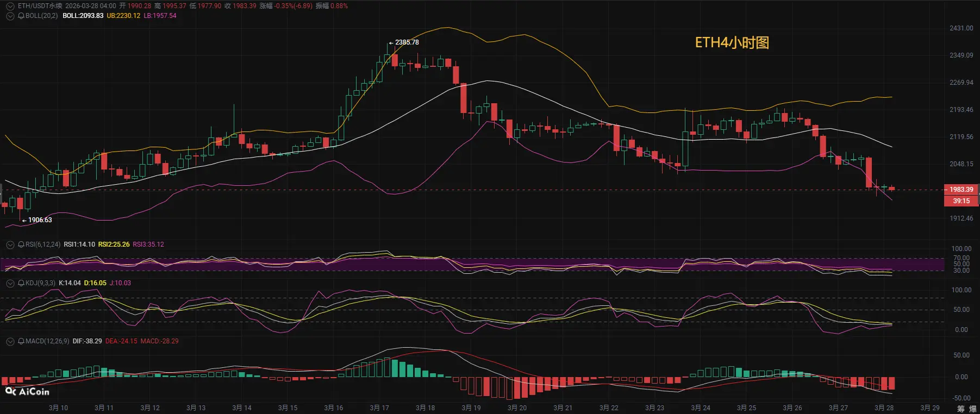Click the BOLL:2093.83 middle band value
The width and height of the screenshot is (980, 414).
[83, 16]
